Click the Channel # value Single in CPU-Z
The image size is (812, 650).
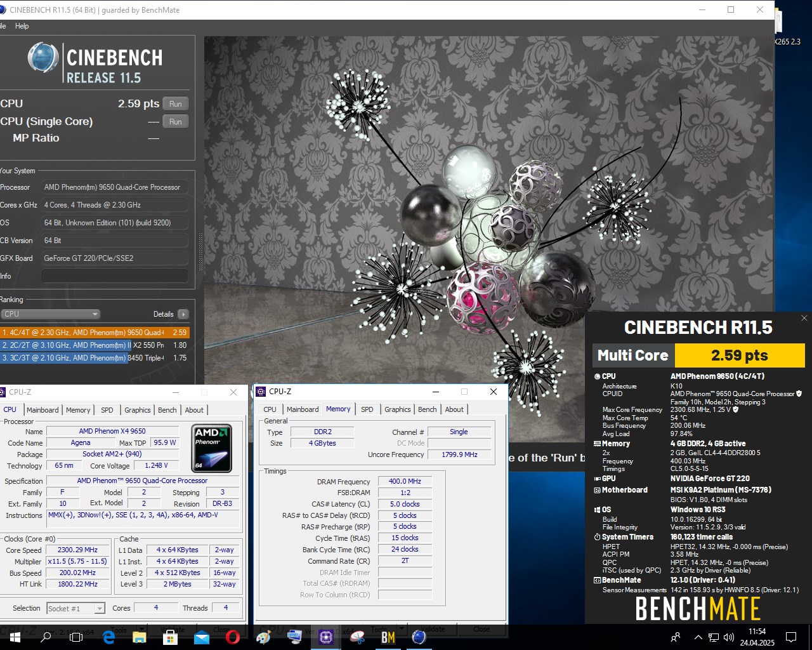(x=459, y=432)
